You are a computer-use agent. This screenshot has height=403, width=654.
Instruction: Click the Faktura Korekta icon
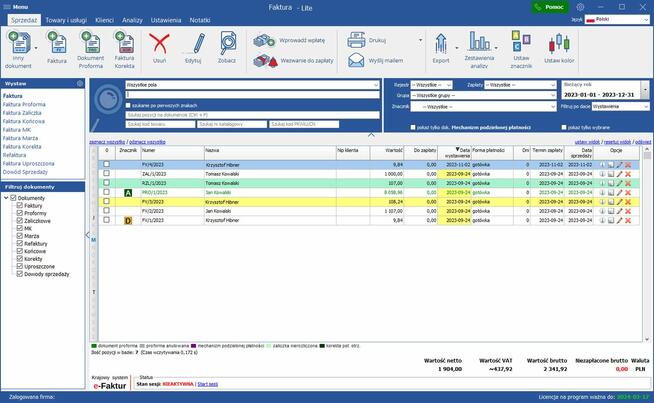click(125, 46)
